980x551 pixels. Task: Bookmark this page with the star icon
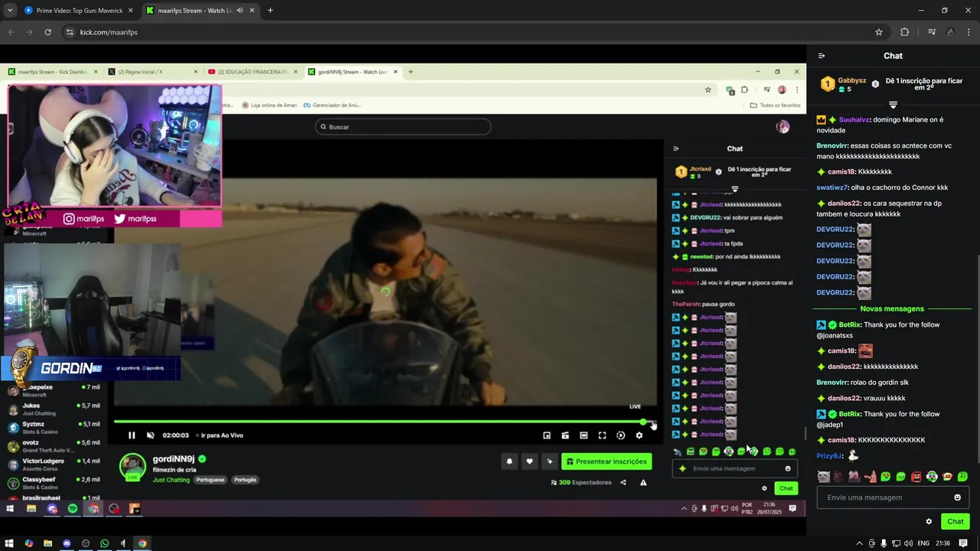(x=879, y=32)
